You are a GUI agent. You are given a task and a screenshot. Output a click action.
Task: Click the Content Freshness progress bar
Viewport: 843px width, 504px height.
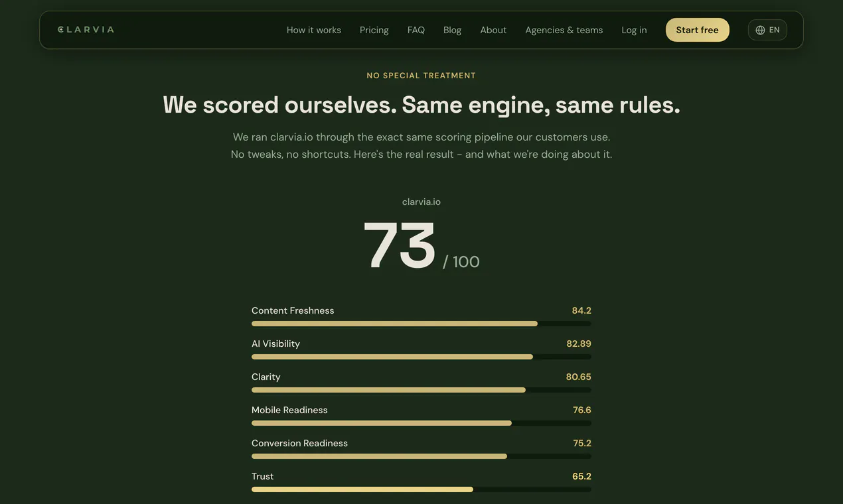click(x=421, y=324)
